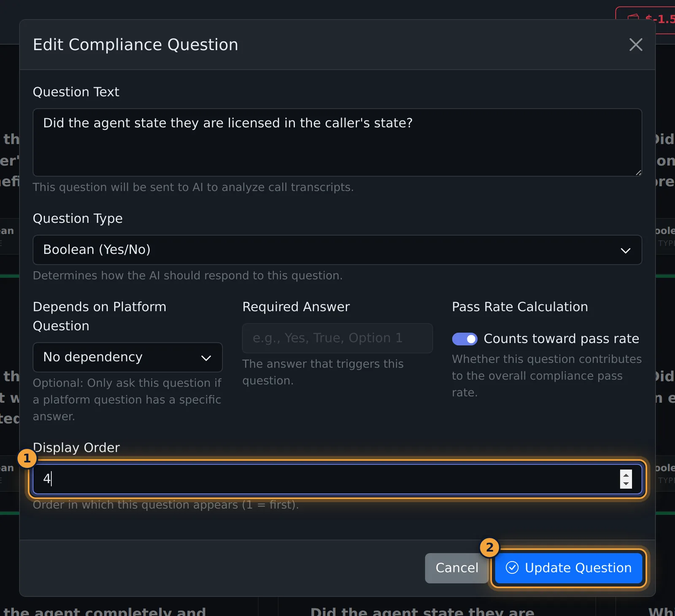Click the Display Order number field

[x=337, y=479]
